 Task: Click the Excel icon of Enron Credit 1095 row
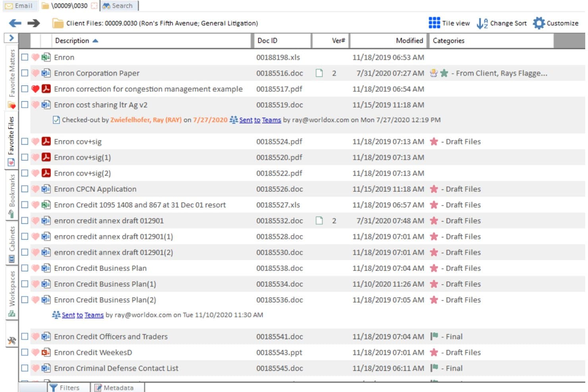pos(46,205)
